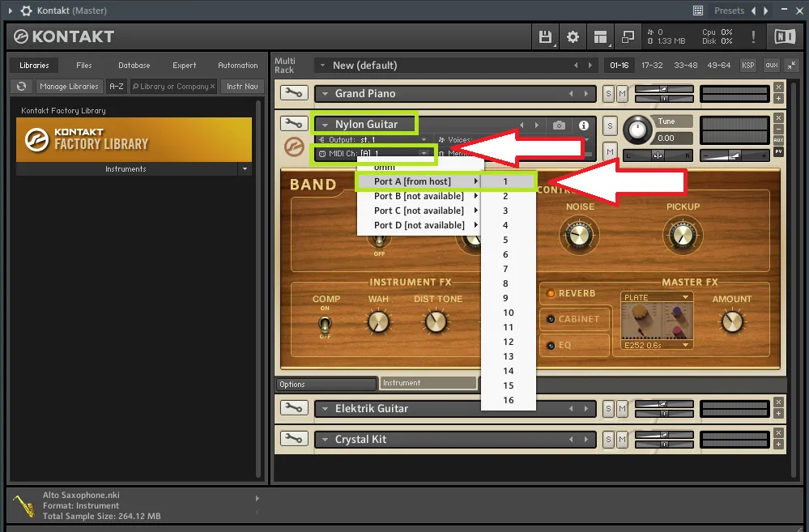Click the Options button below instrument

(326, 384)
